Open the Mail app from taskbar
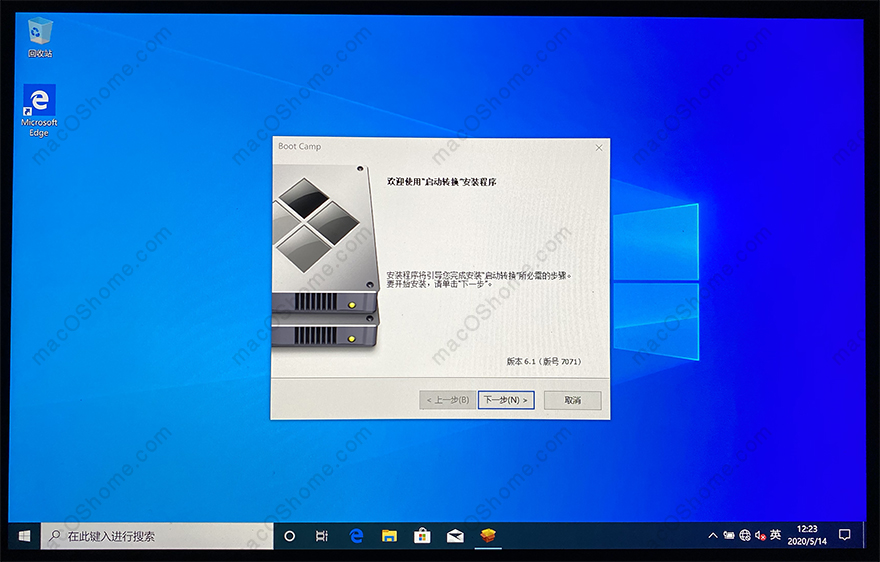 [x=455, y=536]
